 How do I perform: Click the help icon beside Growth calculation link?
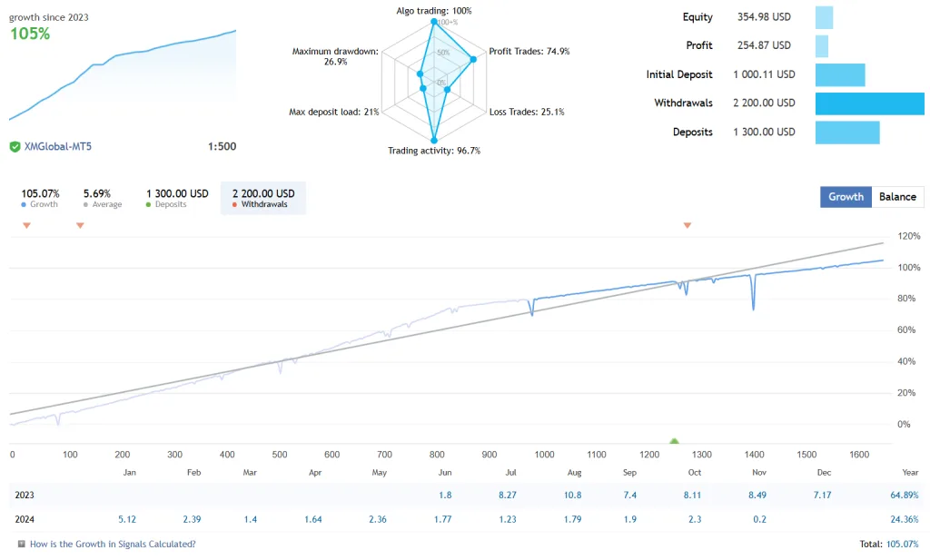pos(22,544)
